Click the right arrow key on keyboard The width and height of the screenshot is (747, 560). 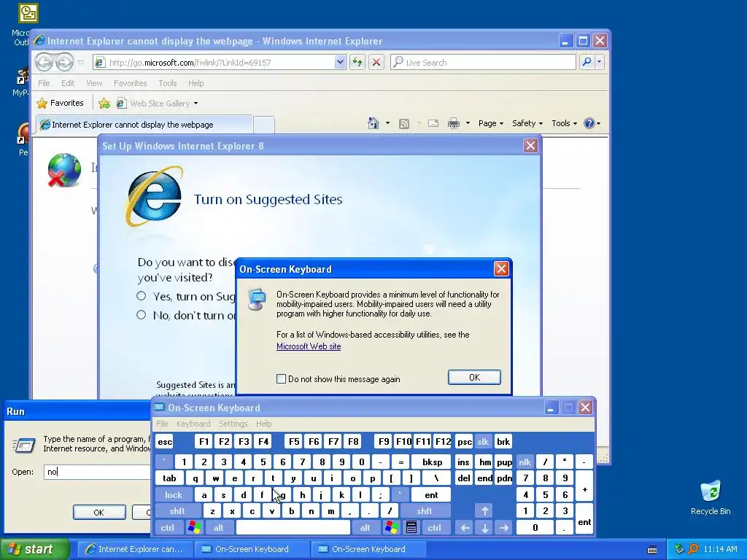pos(504,528)
